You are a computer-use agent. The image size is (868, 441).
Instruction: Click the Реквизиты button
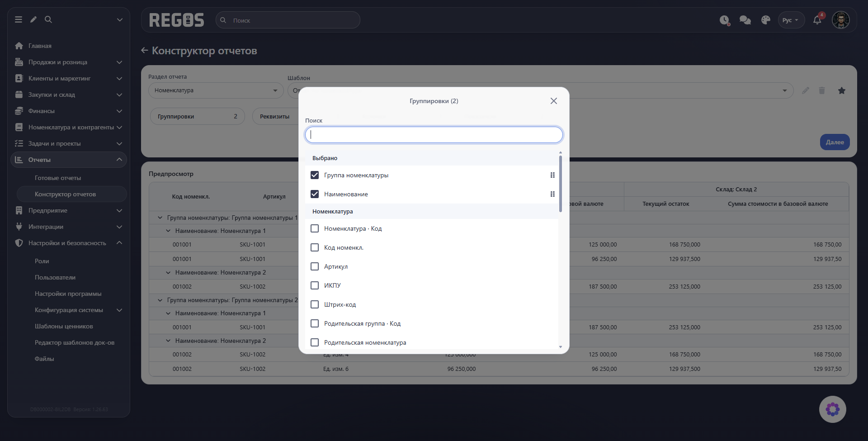click(x=275, y=116)
